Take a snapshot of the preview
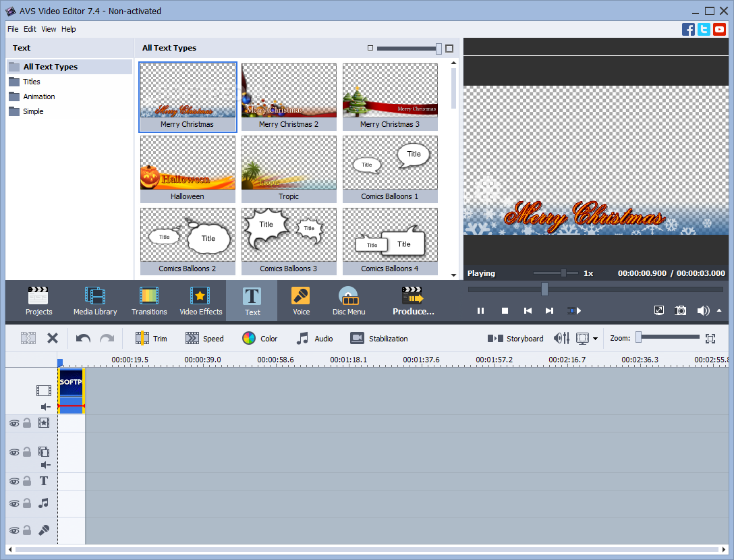The height and width of the screenshot is (560, 734). click(680, 310)
